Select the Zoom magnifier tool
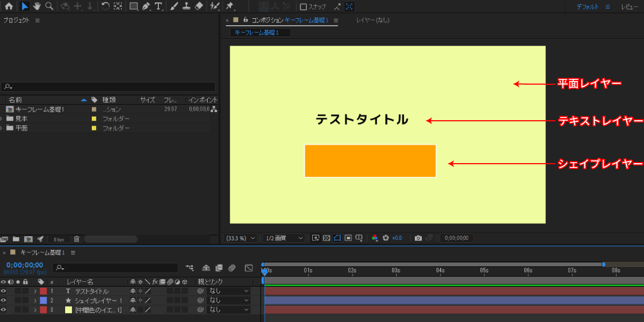This screenshot has height=322, width=644. [49, 6]
